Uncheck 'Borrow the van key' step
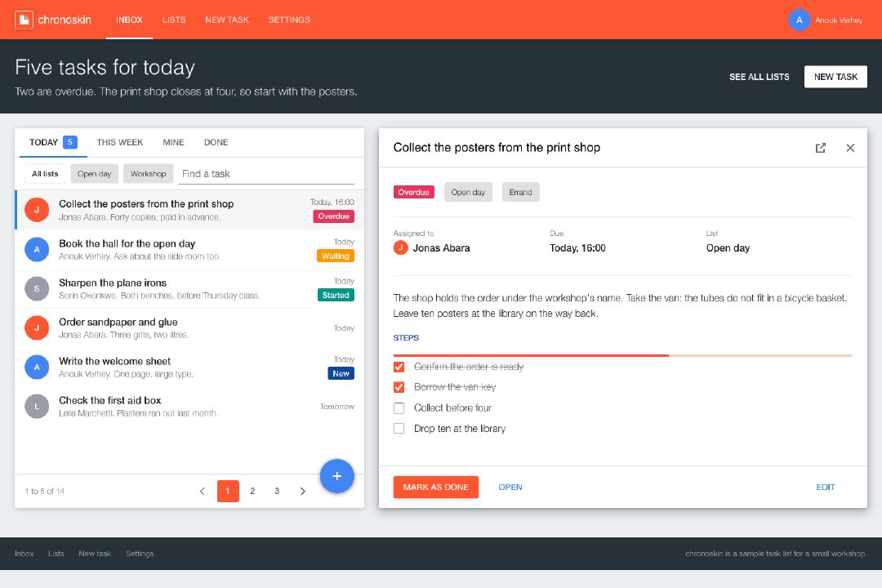This screenshot has width=882, height=588. point(399,387)
